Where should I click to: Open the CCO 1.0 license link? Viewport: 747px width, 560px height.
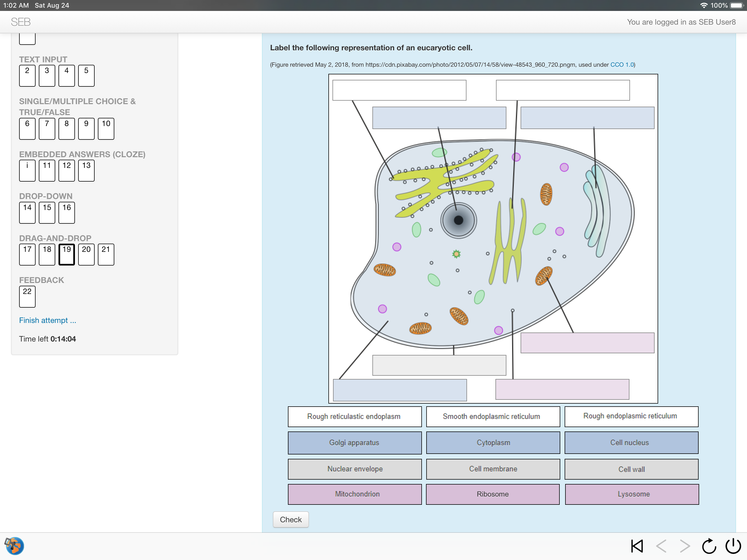click(x=622, y=65)
